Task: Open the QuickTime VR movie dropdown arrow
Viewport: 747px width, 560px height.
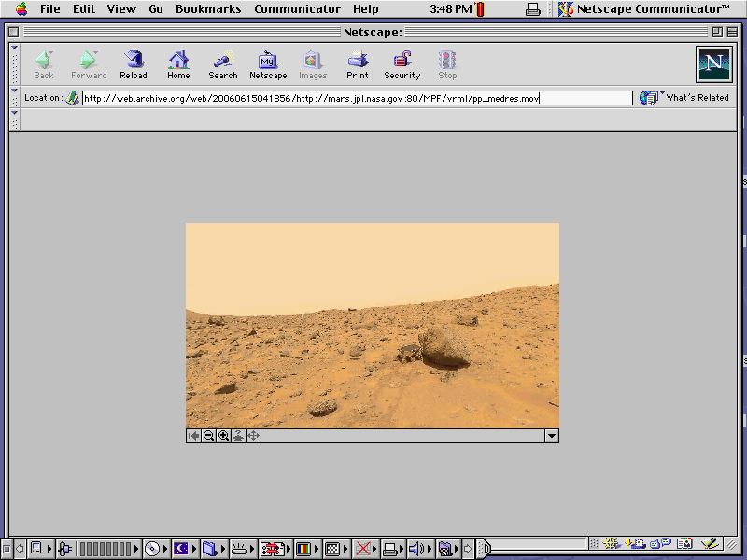Action: (x=551, y=435)
